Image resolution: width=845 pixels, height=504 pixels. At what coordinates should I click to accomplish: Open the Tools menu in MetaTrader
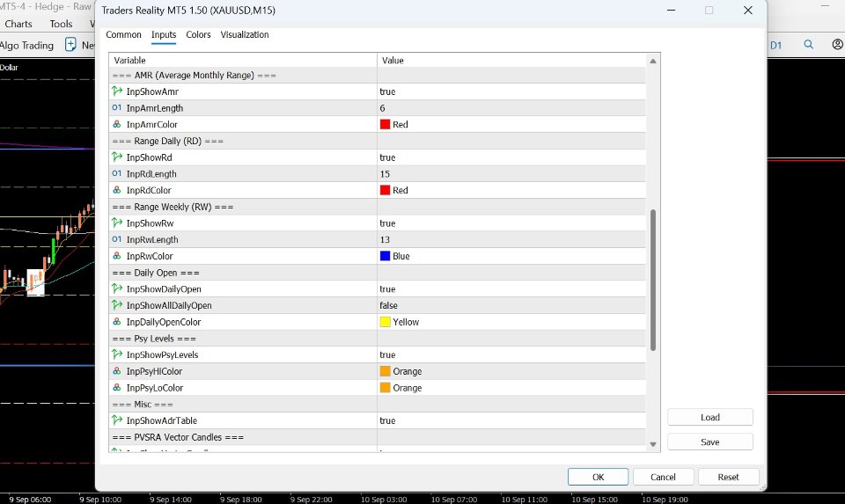point(61,24)
